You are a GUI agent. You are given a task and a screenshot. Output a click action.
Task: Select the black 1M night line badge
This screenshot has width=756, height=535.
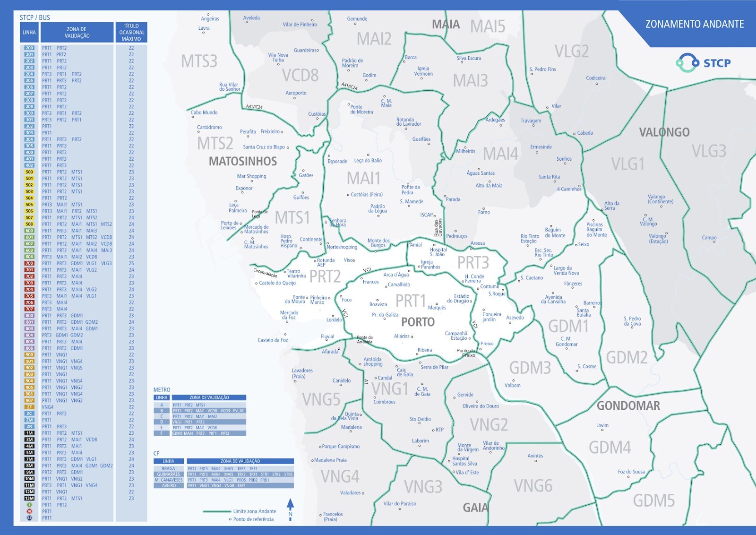click(29, 433)
